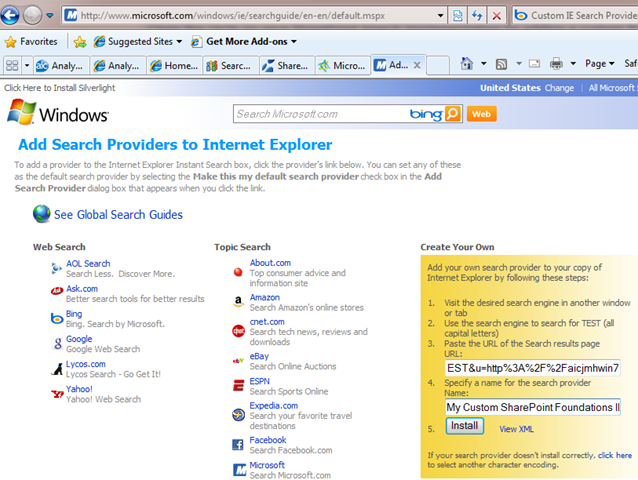The image size is (638, 480).
Task: Click the Home icon in command bar
Action: click(467, 64)
